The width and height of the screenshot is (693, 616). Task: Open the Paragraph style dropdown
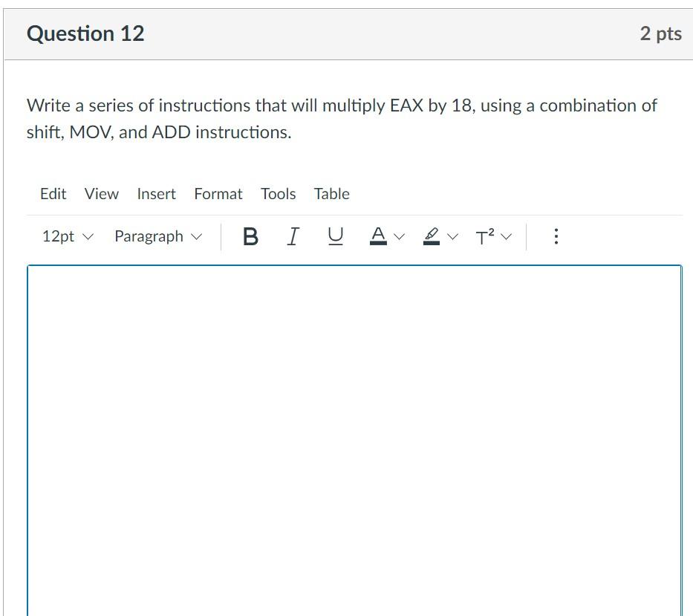click(x=157, y=236)
